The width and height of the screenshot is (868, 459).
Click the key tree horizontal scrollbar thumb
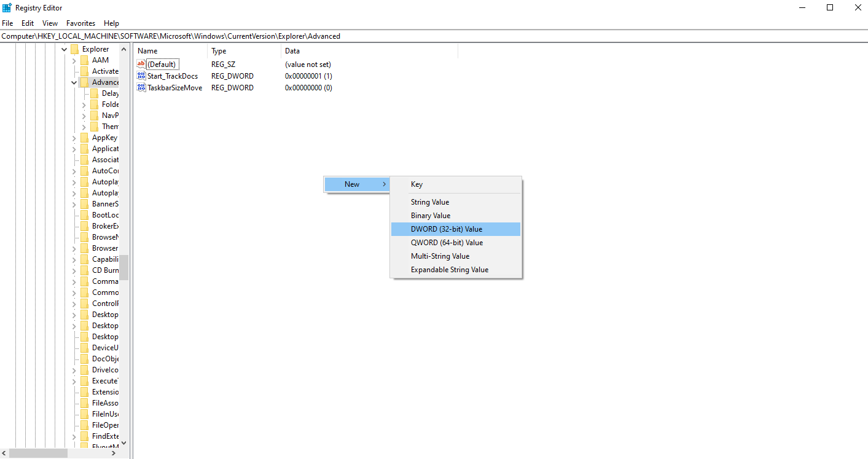point(38,453)
